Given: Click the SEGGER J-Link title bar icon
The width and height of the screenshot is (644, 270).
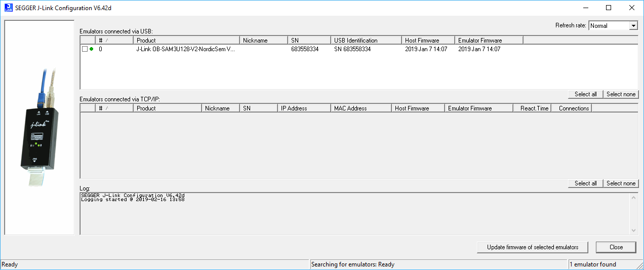Looking at the screenshot, I should (8, 8).
